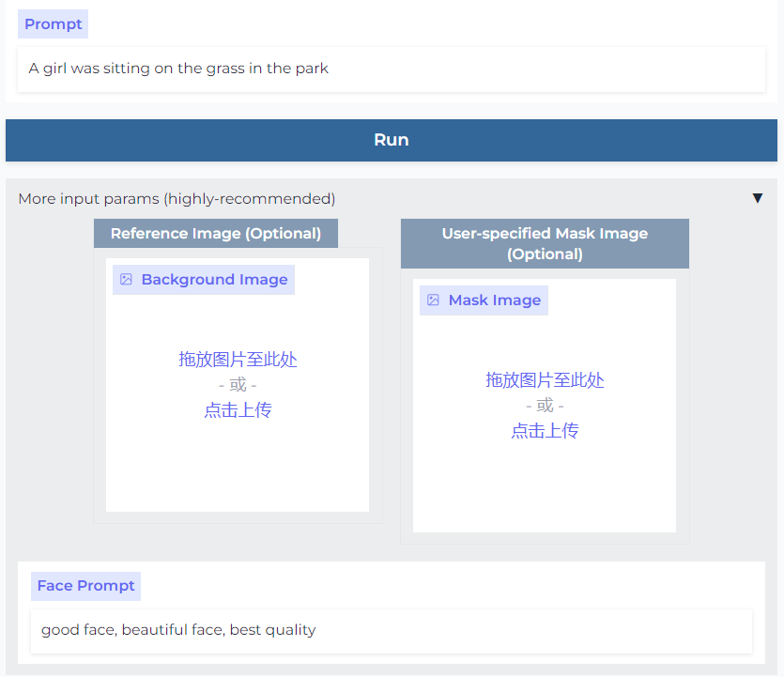The height and width of the screenshot is (677, 784).
Task: Click the Background Image icon
Action: (126, 280)
